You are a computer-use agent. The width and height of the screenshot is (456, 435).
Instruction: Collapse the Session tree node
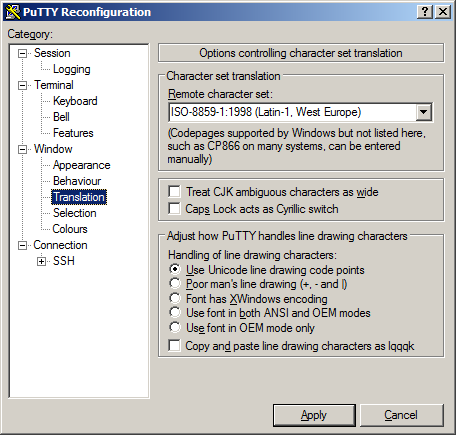(22, 53)
